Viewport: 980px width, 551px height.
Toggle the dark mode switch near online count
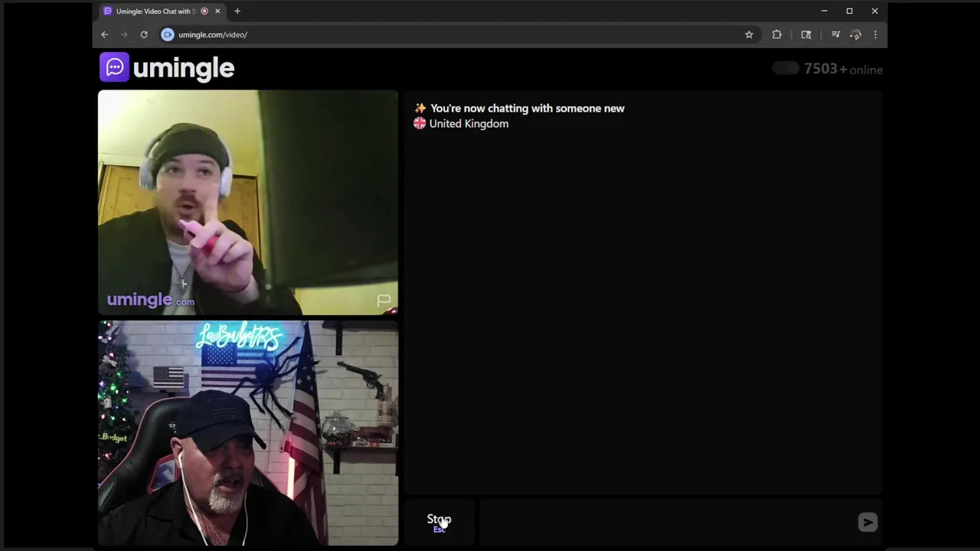point(785,69)
